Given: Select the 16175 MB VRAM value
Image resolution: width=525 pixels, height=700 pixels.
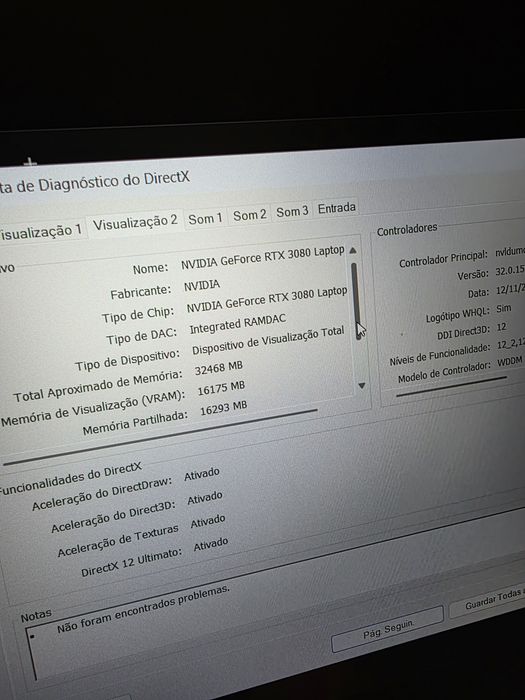Looking at the screenshot, I should coord(221,388).
